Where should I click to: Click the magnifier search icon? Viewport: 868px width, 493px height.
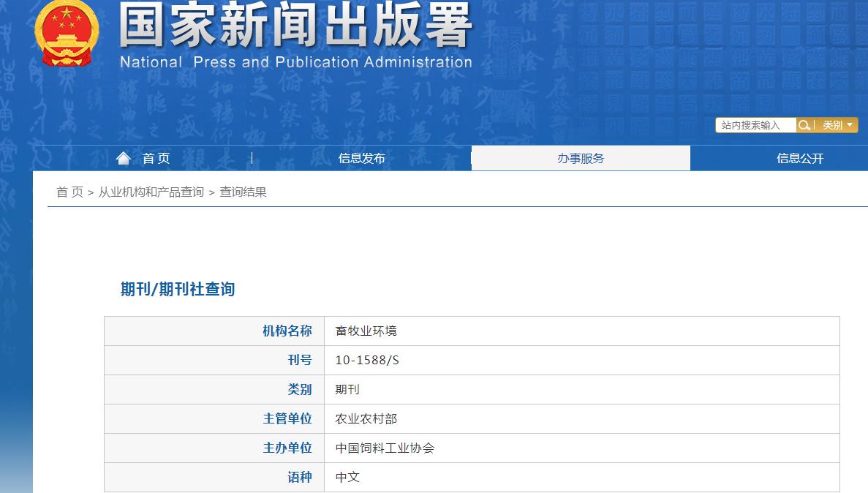coord(804,124)
